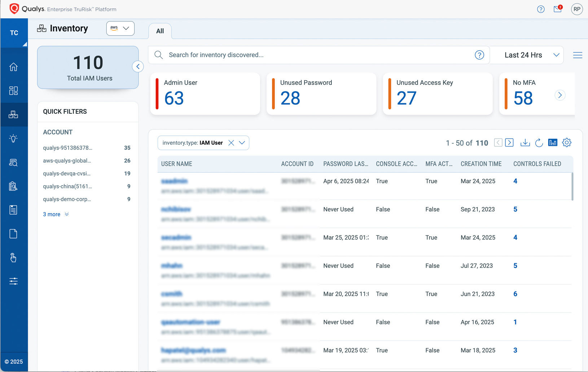This screenshot has height=372, width=588.
Task: Click the 1 - 50 of 110 count
Action: click(467, 143)
